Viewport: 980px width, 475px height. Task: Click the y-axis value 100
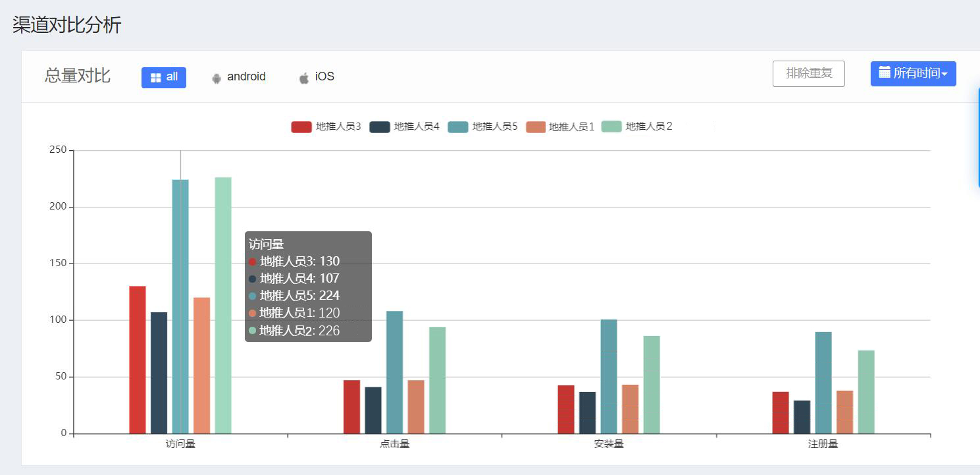(x=58, y=320)
